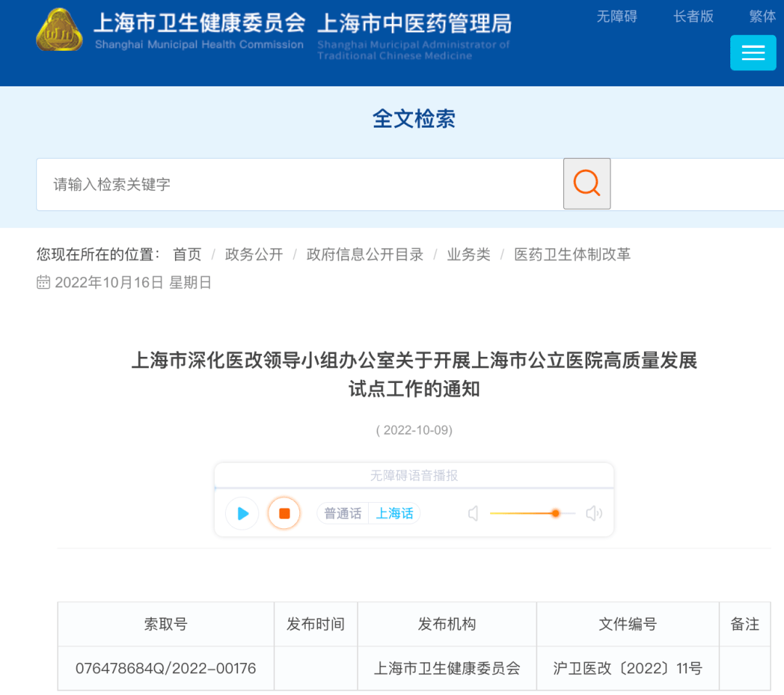The height and width of the screenshot is (695, 784).
Task: Click the Shanghai Health Commission gold emblem logo
Action: 60,30
